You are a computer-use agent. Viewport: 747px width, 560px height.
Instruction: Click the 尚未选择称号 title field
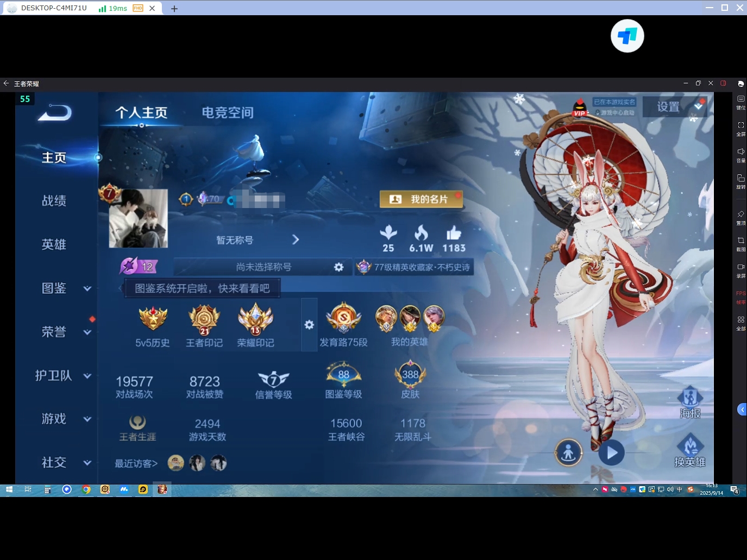pos(263,267)
